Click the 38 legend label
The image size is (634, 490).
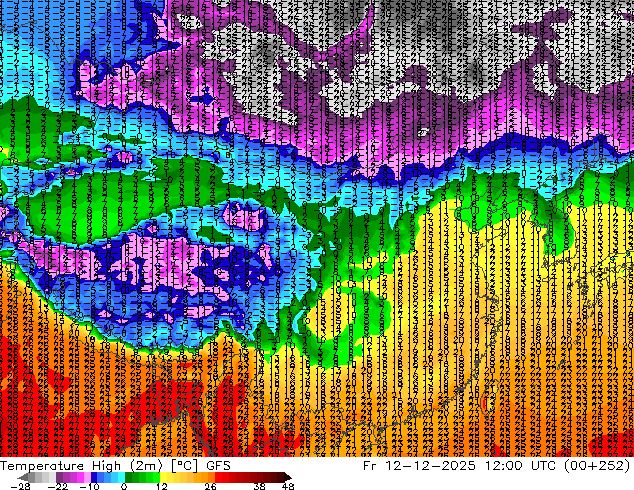point(260,486)
